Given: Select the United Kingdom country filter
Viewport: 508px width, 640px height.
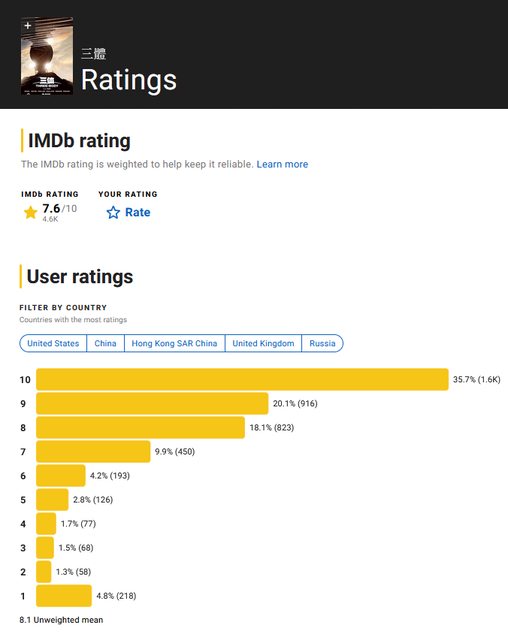Looking at the screenshot, I should click(x=263, y=343).
